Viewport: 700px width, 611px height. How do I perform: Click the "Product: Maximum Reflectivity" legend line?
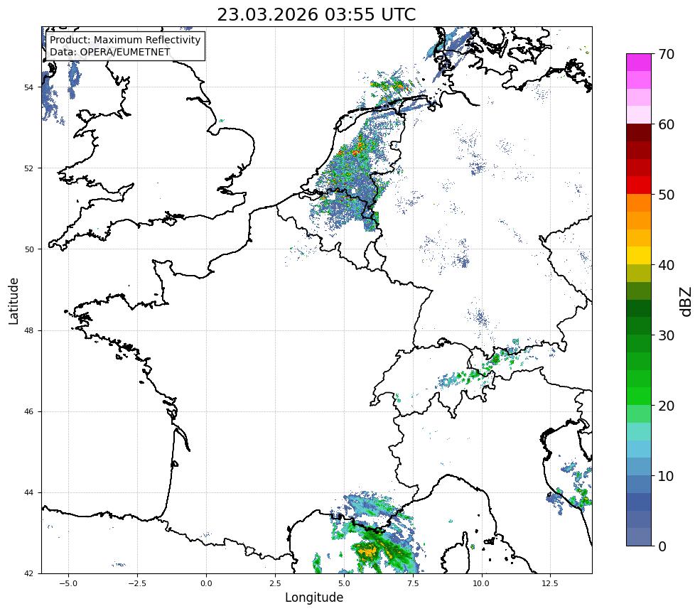125,40
